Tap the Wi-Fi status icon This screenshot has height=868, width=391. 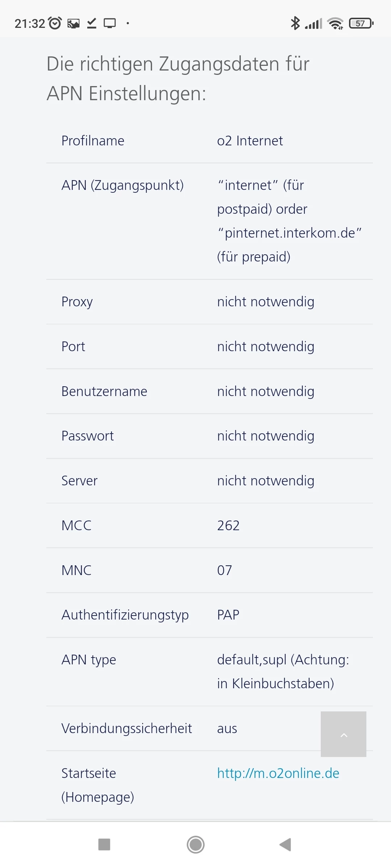pyautogui.click(x=335, y=24)
